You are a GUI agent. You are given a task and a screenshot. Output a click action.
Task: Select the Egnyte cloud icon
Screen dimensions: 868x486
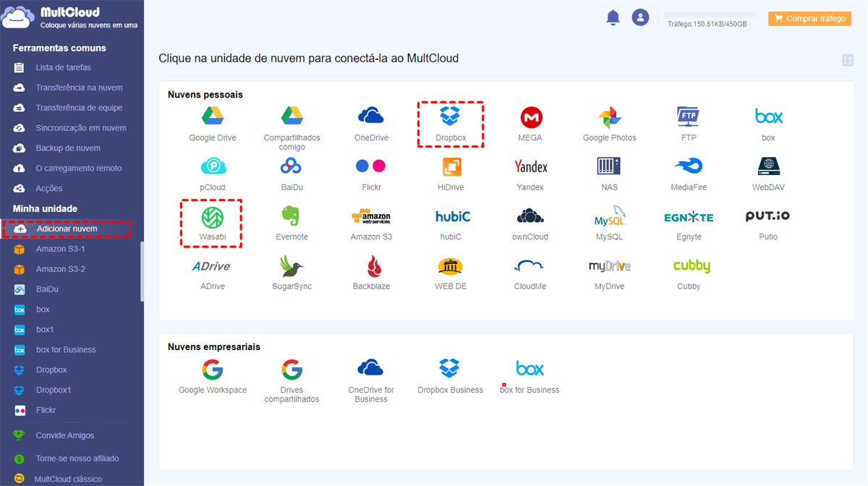tap(689, 217)
